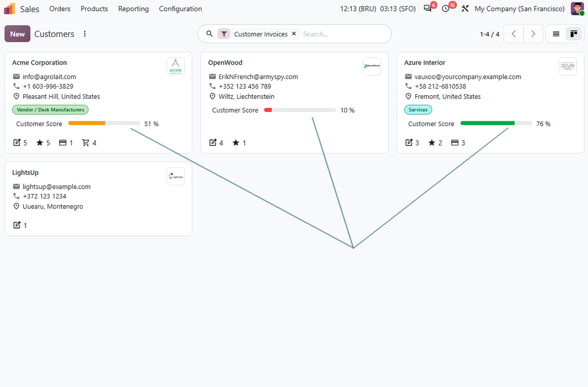Click the Vendor / Desk Manufacturers tag
The width and height of the screenshot is (588, 387).
point(50,109)
